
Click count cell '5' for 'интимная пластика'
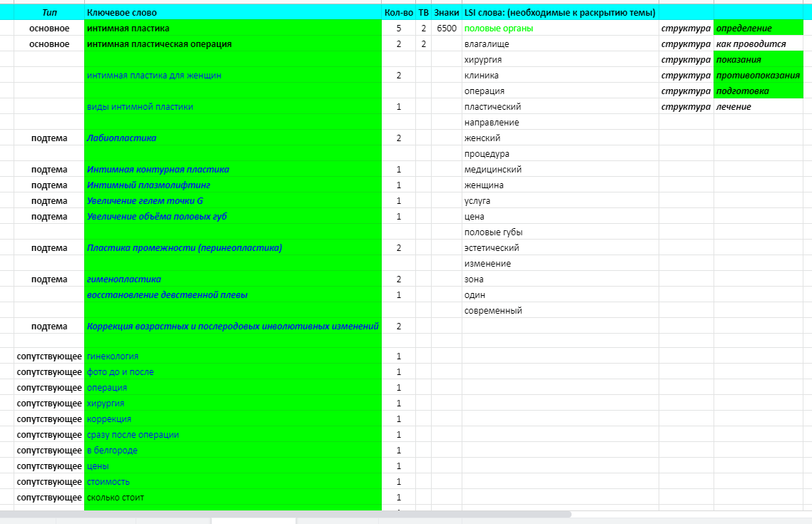point(398,28)
